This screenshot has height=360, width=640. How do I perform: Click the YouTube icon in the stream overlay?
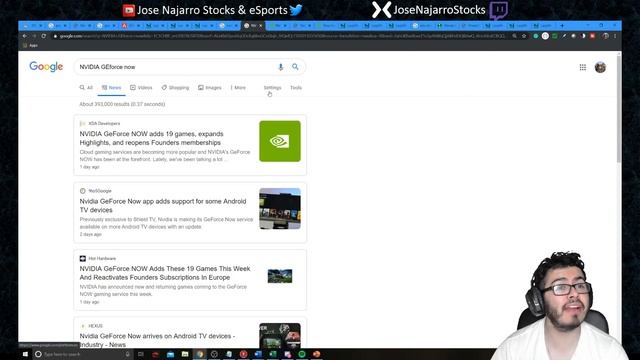129,10
